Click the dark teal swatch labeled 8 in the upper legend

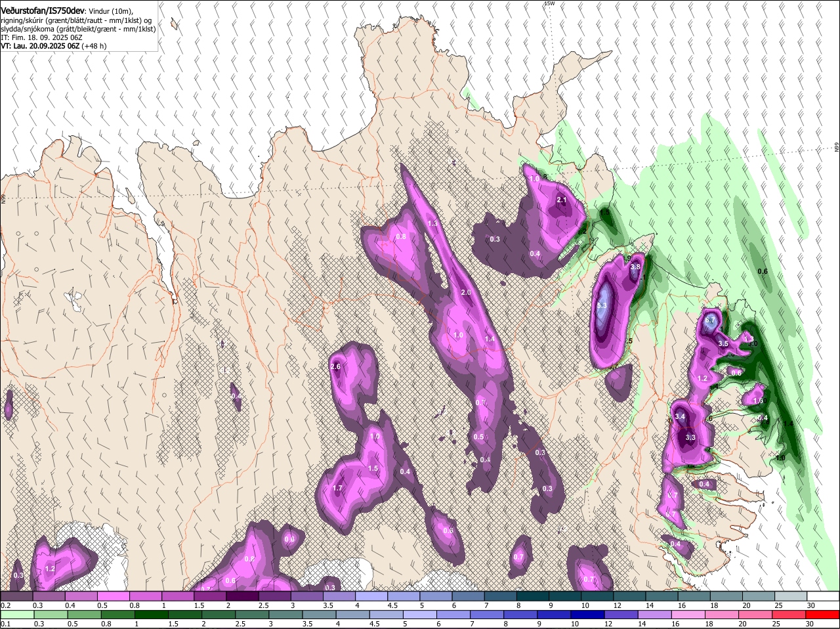click(533, 596)
